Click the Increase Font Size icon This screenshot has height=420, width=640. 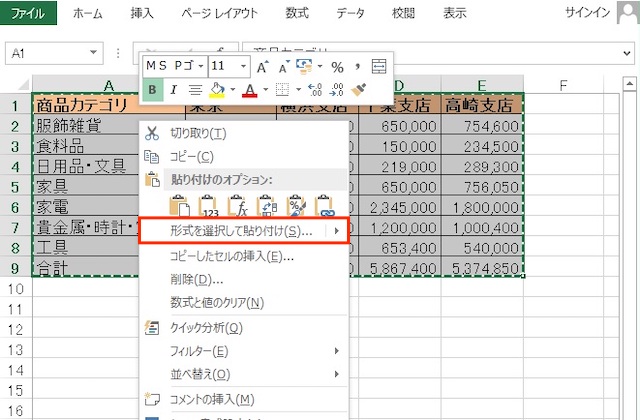pos(262,67)
